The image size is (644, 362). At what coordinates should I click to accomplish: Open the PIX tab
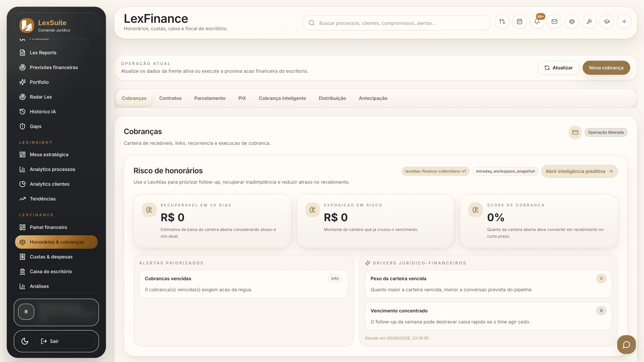tap(242, 98)
